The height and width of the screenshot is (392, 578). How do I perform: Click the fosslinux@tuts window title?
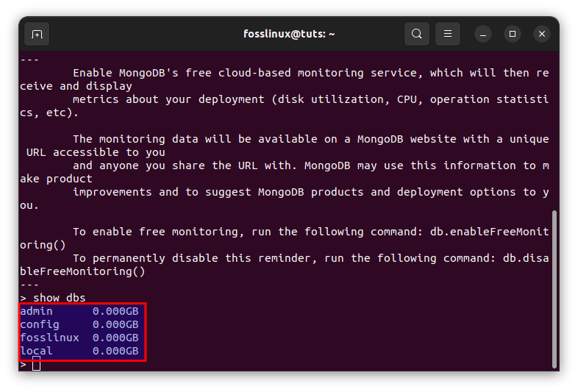click(x=289, y=34)
